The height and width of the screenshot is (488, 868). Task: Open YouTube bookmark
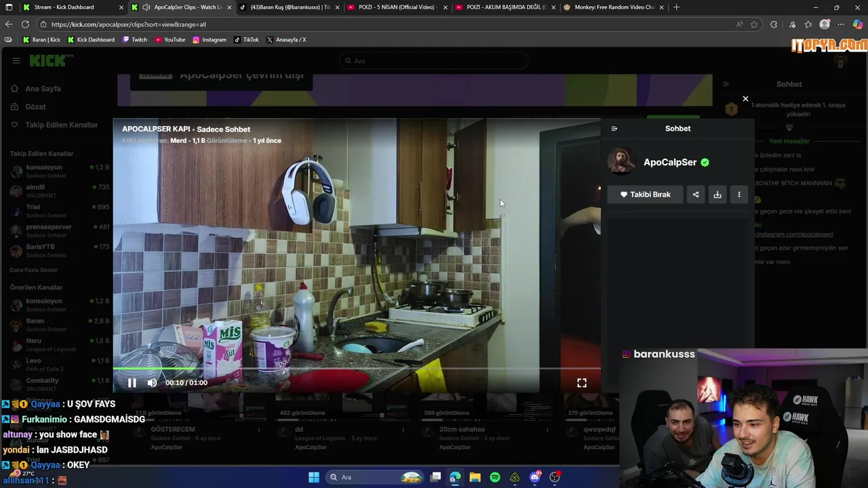(170, 40)
